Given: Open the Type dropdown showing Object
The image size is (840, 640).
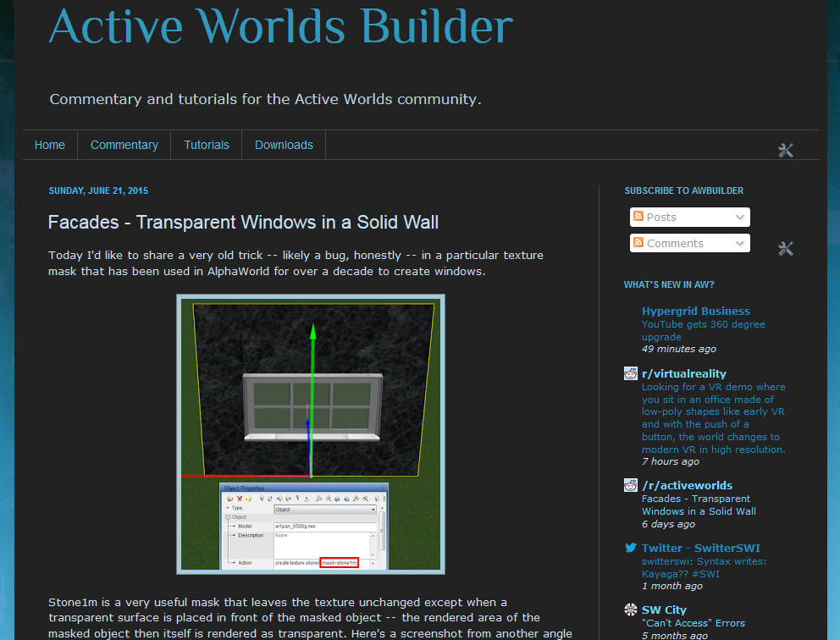Looking at the screenshot, I should pyautogui.click(x=373, y=509).
